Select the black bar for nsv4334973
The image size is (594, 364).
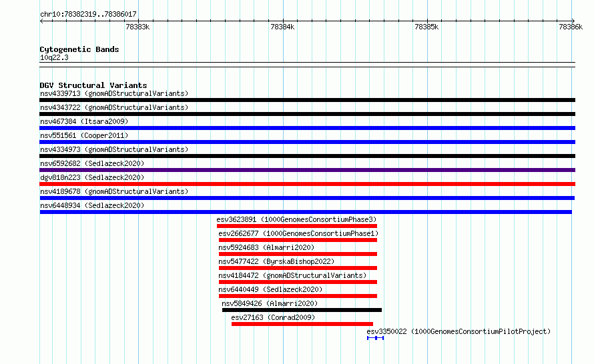307,156
